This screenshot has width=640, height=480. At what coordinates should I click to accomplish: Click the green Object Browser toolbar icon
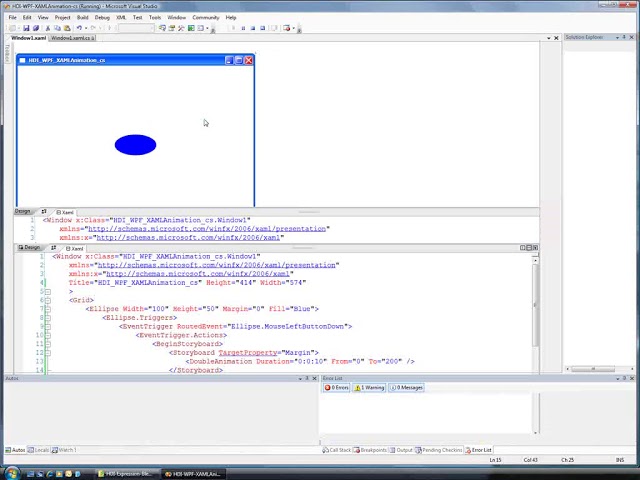[191, 28]
